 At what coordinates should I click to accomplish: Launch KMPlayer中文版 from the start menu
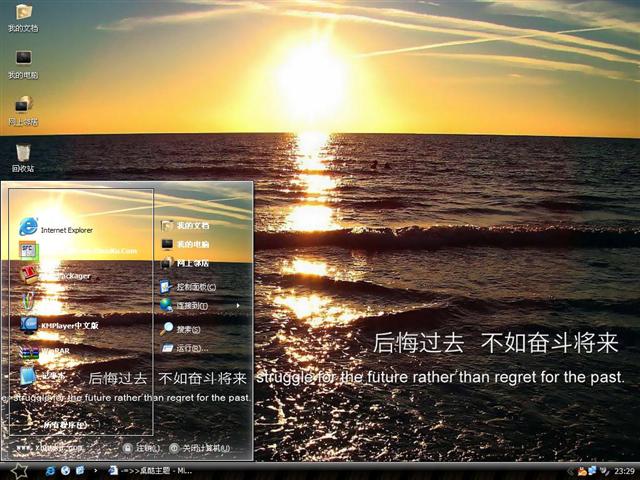click(59, 325)
